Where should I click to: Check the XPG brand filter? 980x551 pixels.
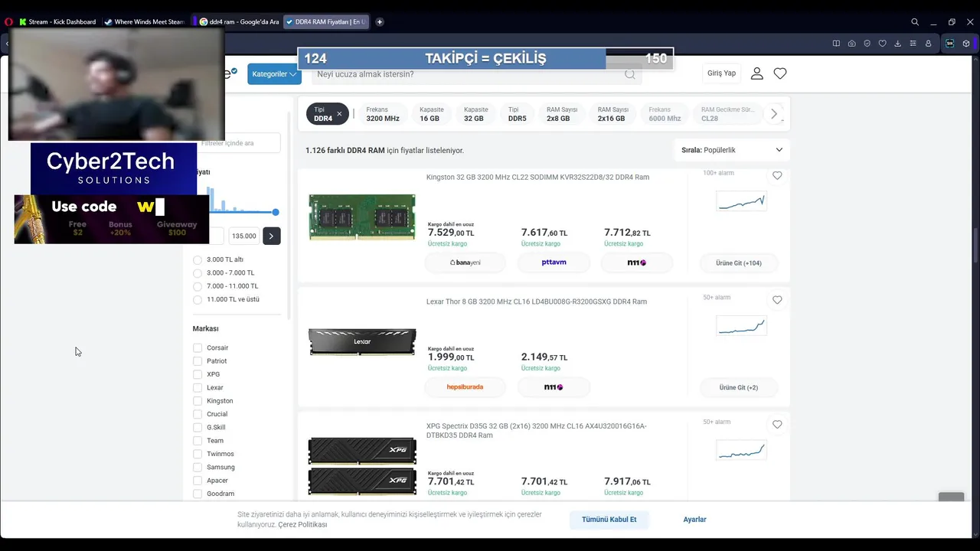coord(198,374)
